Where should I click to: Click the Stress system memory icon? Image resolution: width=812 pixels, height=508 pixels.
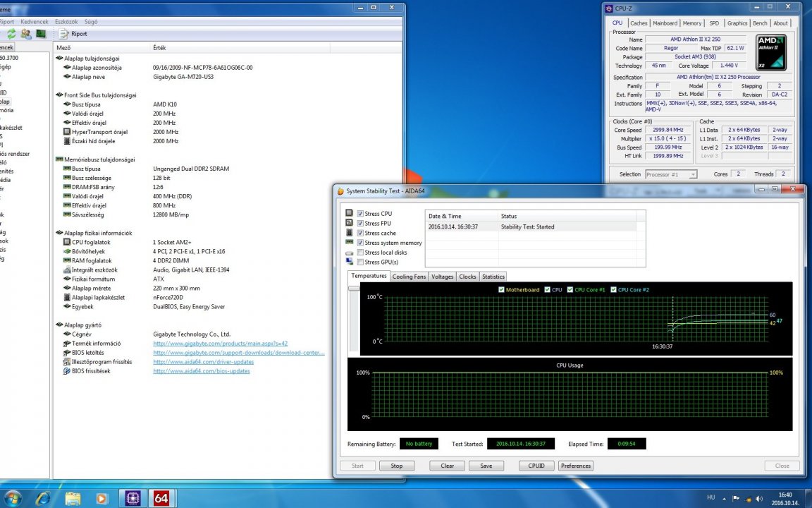350,242
